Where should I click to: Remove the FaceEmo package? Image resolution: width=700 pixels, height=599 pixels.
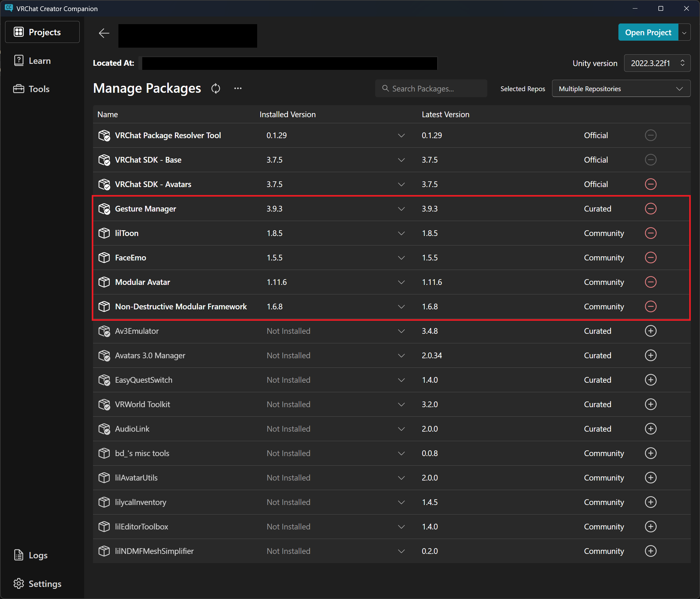650,258
